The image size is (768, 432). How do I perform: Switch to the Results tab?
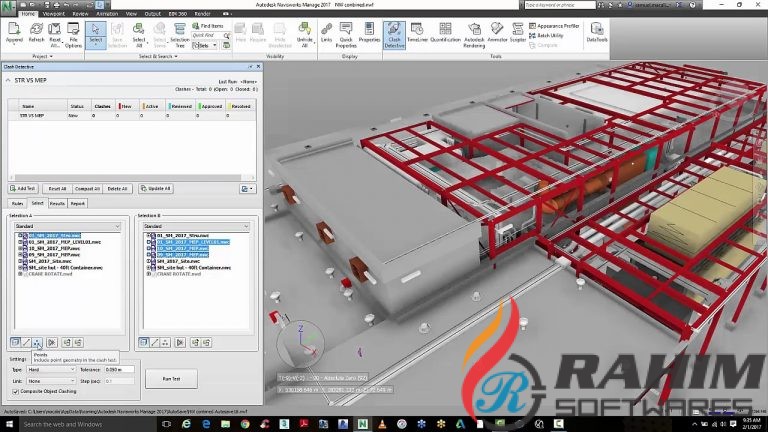[57, 203]
